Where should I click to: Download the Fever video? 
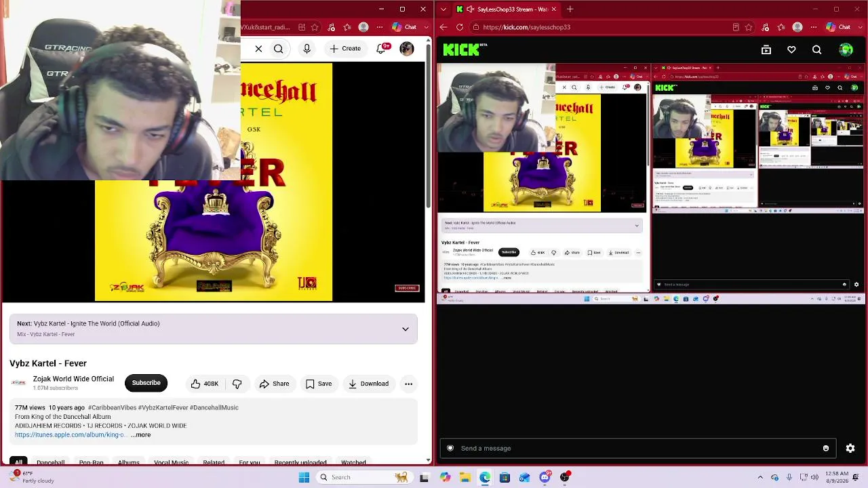368,384
